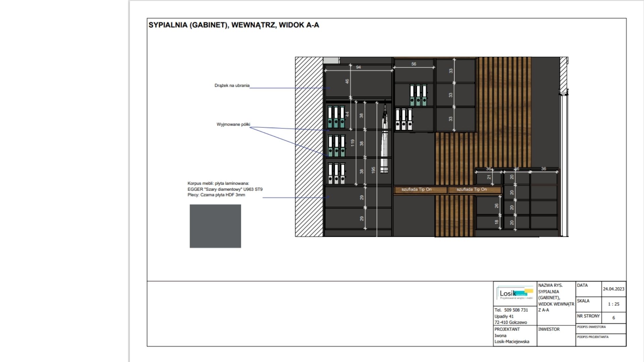Click the 'Drążek na ubrania' annotation label
Image resolution: width=644 pixels, height=362 pixels.
232,85
